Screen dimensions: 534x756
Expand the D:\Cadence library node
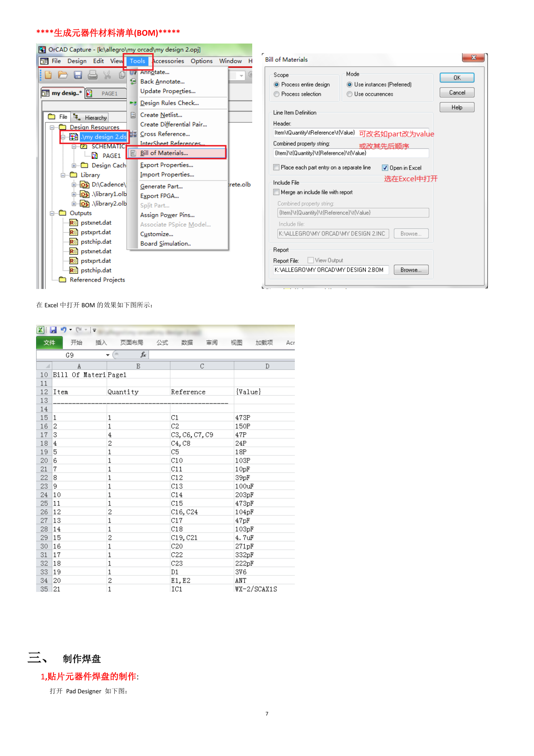click(74, 185)
